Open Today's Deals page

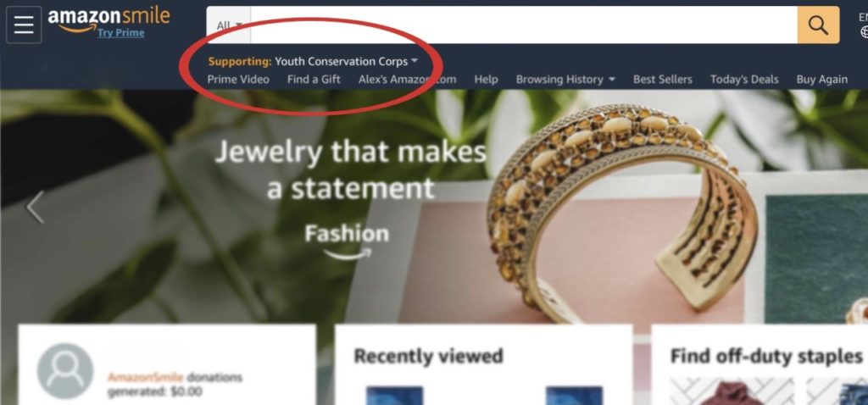pyautogui.click(x=744, y=79)
